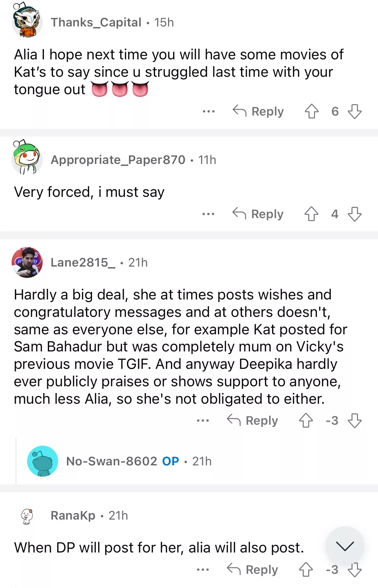Screen dimensions: 378x588
Task: Downvote RanaKp's comment
Action: (x=354, y=570)
